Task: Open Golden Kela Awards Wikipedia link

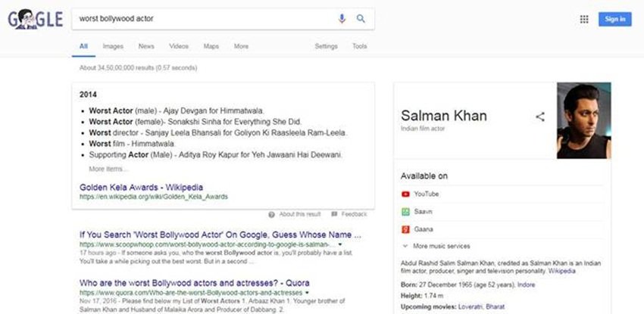Action: click(141, 188)
